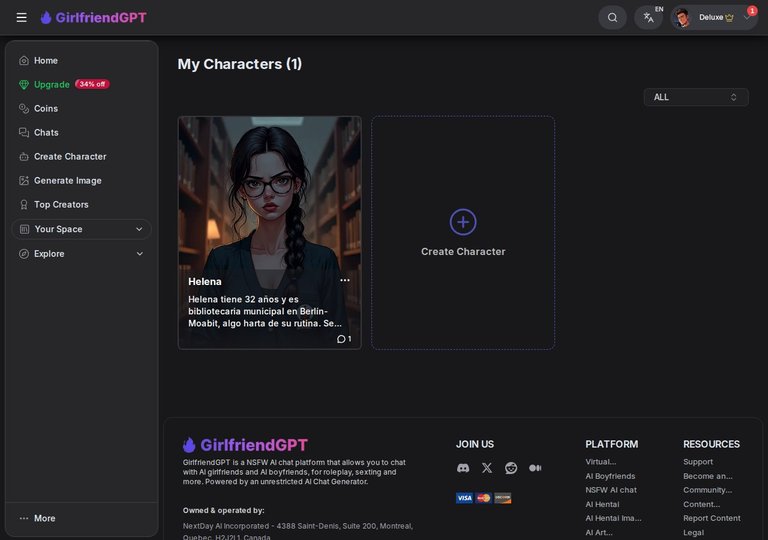Open the account dropdown chevron

pos(746,19)
